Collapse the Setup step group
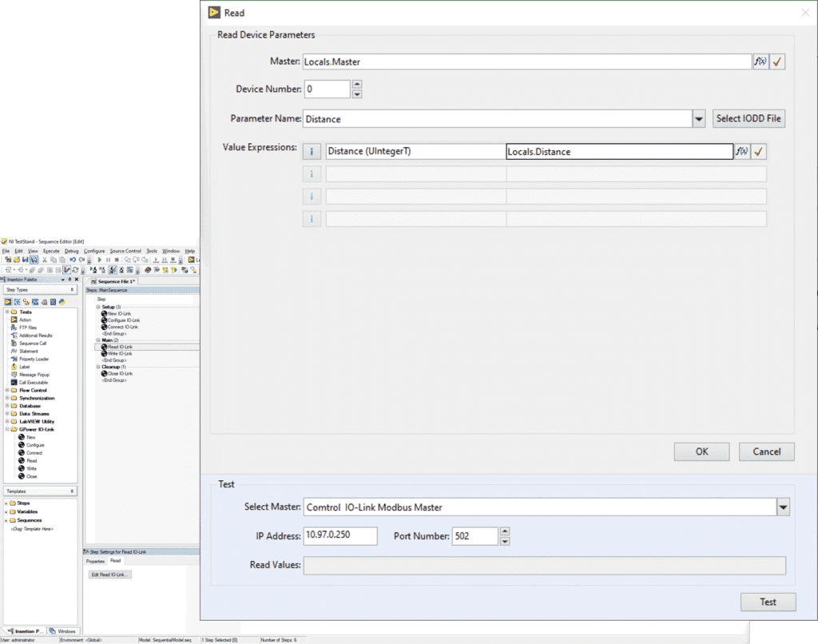The width and height of the screenshot is (818, 644). coord(97,307)
